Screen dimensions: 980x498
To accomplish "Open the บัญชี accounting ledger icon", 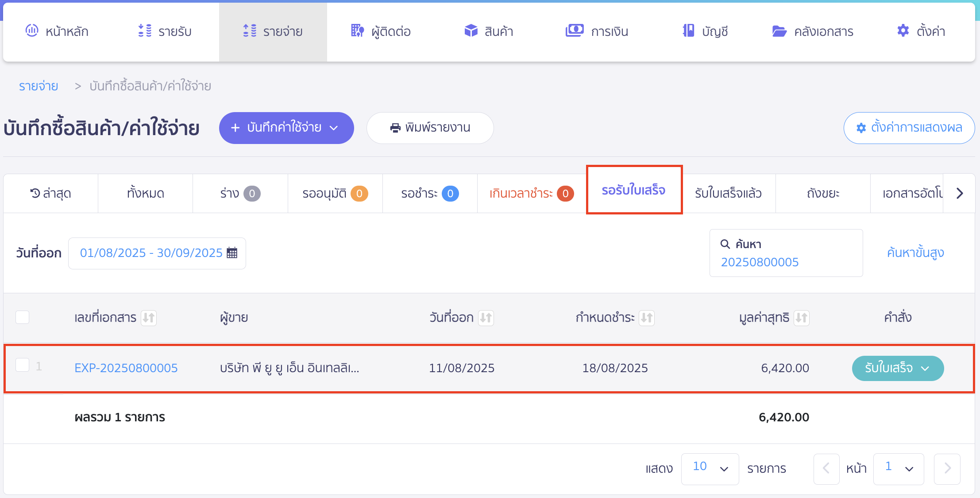I will [687, 31].
